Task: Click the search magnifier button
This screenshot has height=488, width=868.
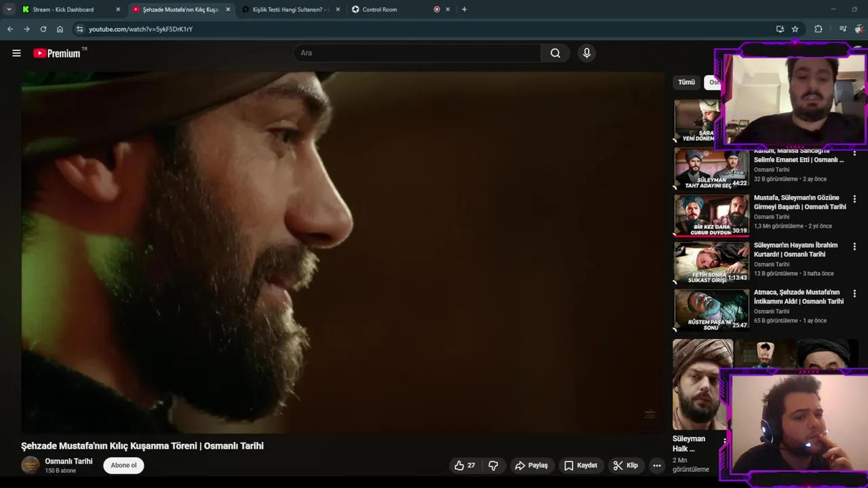Action: (555, 53)
